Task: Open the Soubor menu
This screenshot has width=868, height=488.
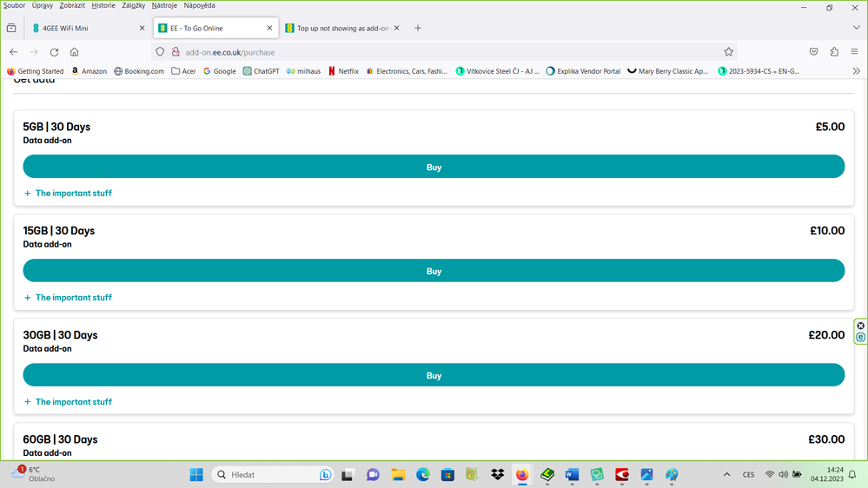Action: [x=15, y=5]
